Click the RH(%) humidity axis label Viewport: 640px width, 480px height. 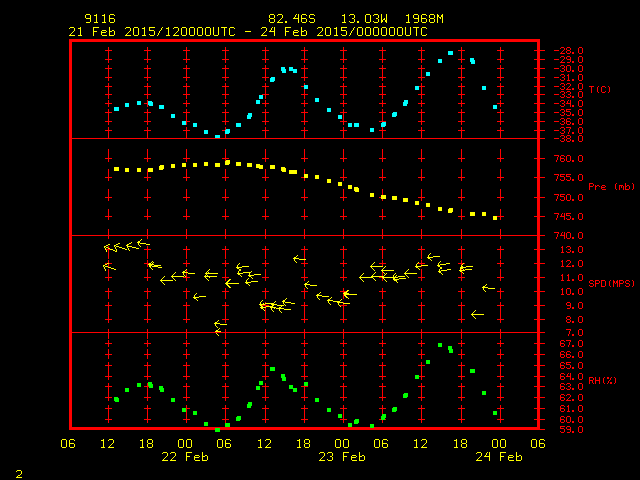pos(602,380)
